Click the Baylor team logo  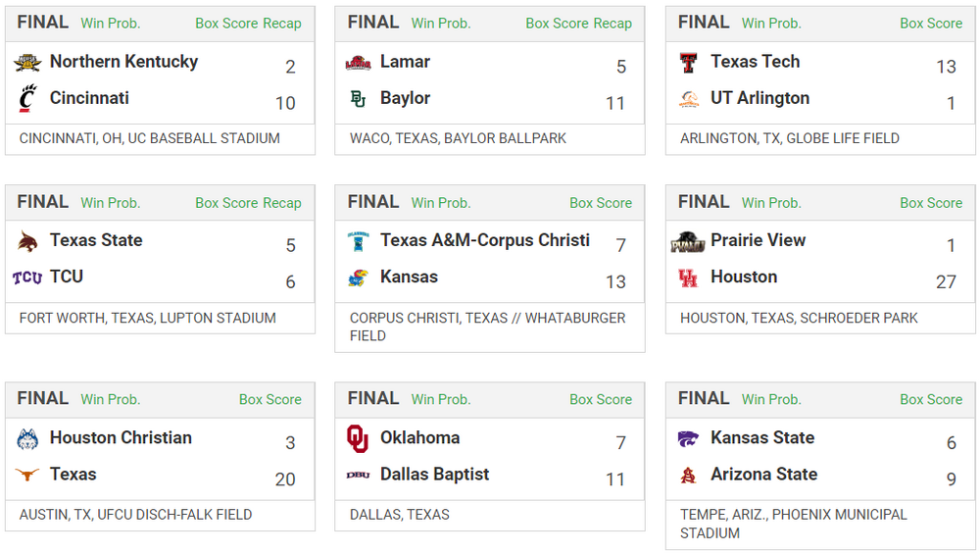[358, 99]
